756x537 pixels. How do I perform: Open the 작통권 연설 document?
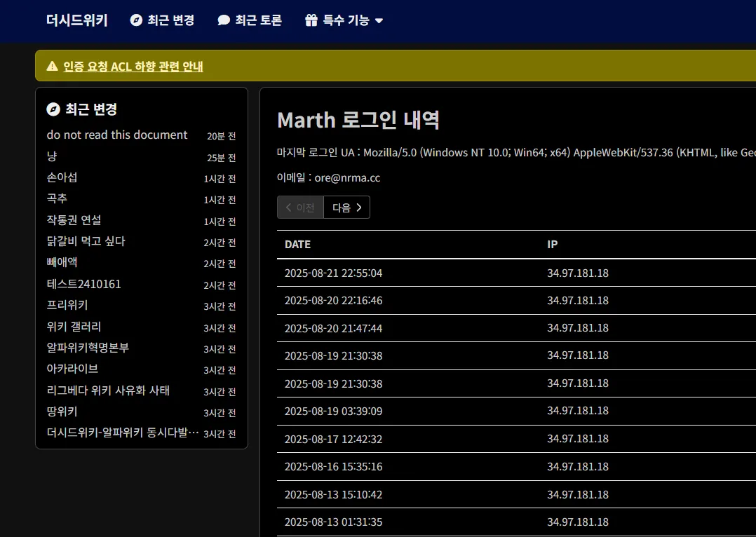(x=74, y=220)
